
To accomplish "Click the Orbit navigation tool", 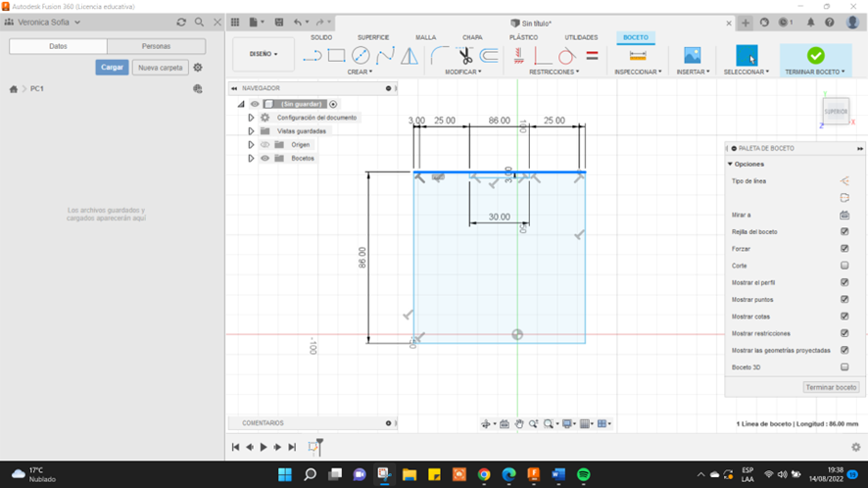I will (x=486, y=423).
